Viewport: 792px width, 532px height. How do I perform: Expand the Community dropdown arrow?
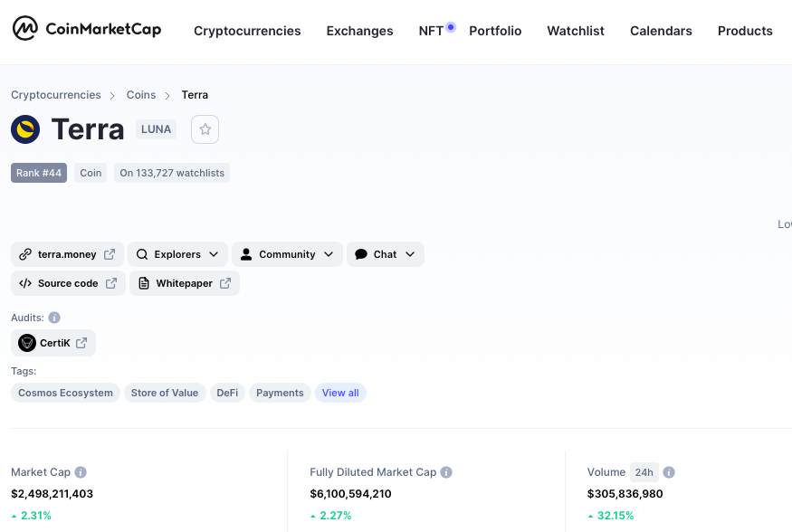click(329, 254)
